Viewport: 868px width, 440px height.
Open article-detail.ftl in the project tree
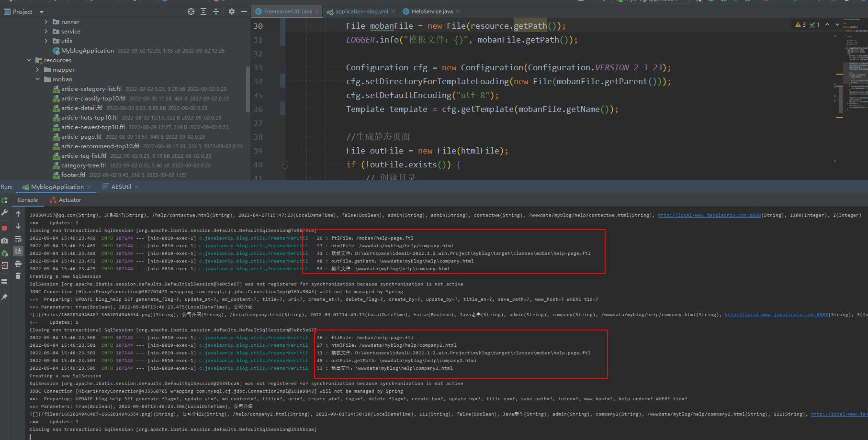(x=81, y=108)
